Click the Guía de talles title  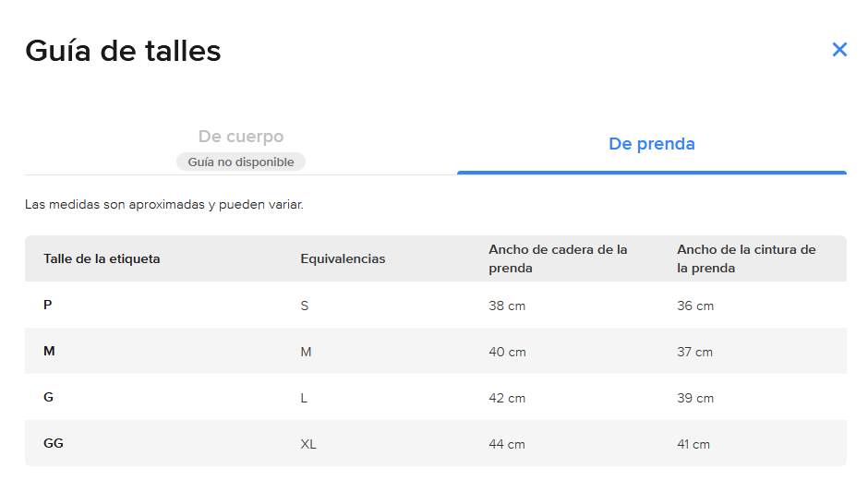pyautogui.click(x=123, y=50)
